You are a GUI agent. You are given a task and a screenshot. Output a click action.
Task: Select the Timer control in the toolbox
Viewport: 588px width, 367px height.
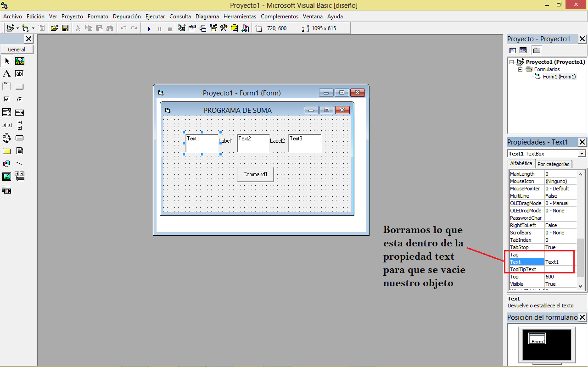pos(6,138)
